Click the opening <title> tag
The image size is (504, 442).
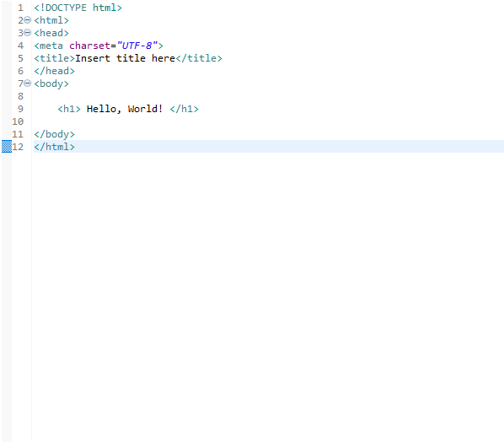point(55,58)
